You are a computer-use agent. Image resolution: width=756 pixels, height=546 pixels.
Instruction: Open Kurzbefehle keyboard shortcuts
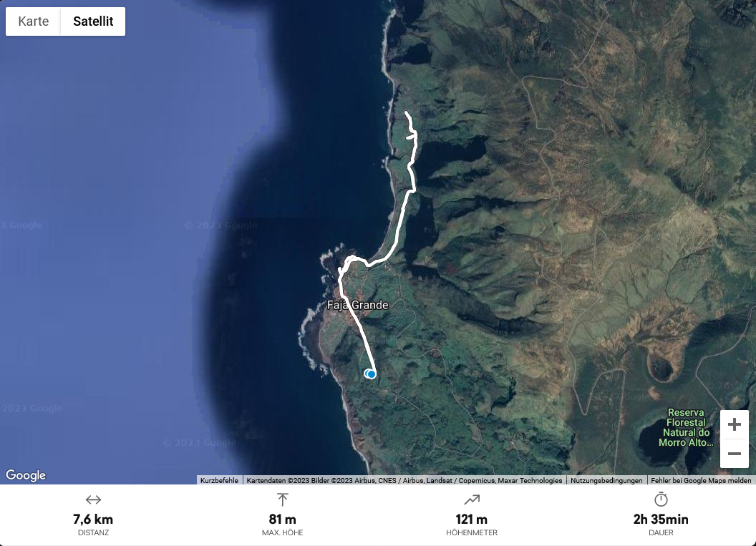(x=219, y=480)
